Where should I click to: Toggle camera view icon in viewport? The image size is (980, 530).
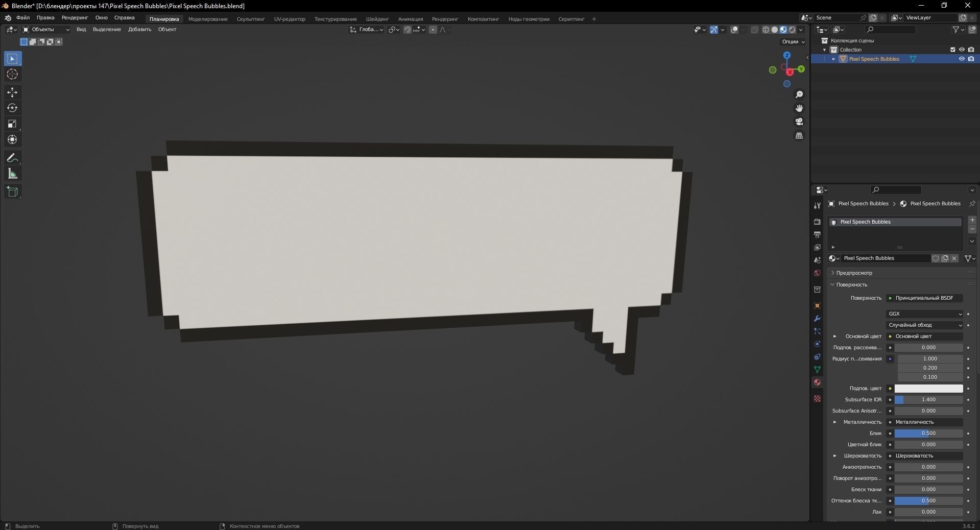[x=799, y=122]
